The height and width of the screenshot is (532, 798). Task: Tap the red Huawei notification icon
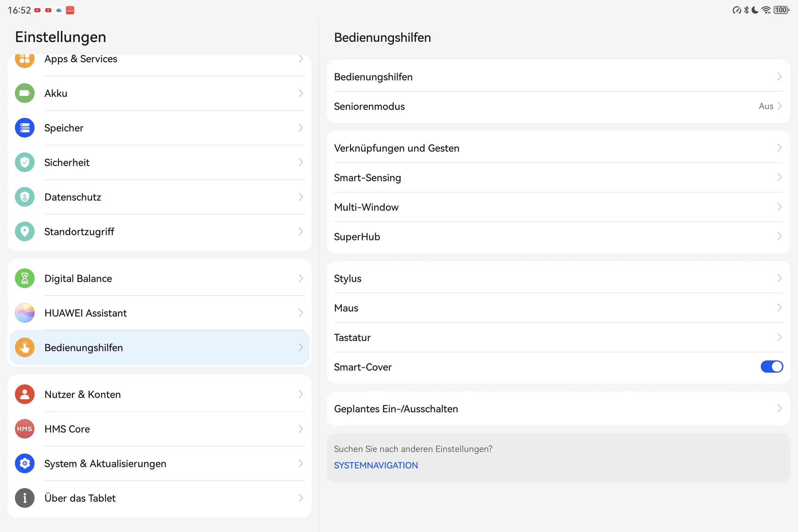pos(70,11)
